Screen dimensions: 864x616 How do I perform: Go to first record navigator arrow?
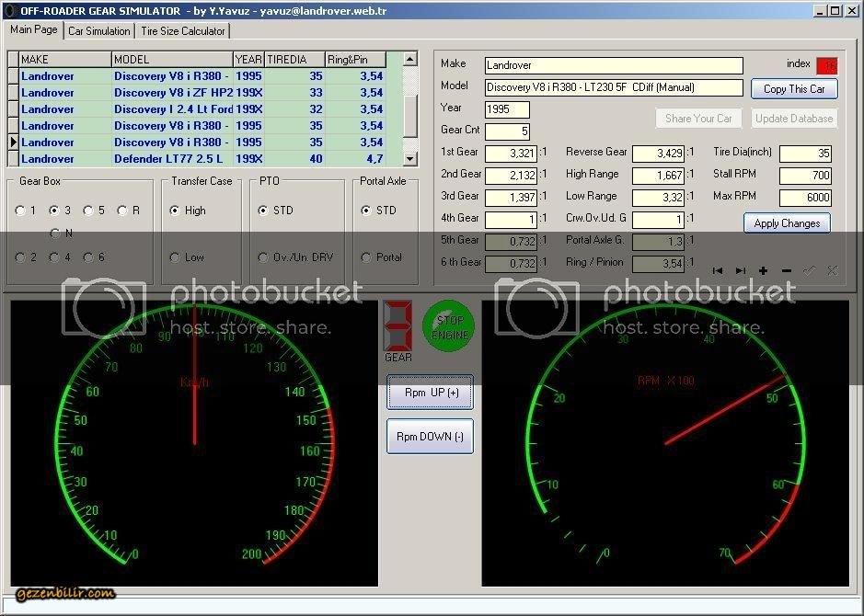(718, 270)
